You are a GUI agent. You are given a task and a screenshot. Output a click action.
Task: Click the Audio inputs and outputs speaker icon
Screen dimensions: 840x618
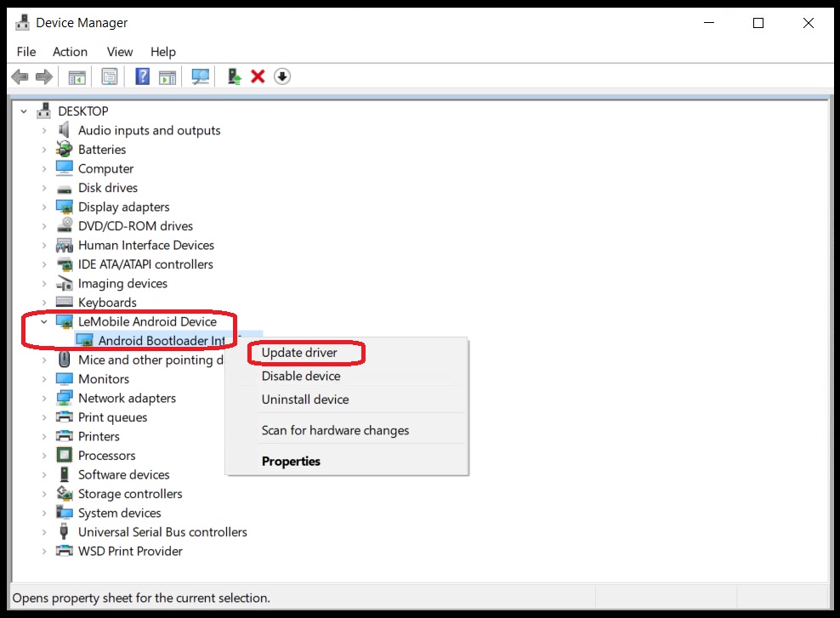click(64, 130)
